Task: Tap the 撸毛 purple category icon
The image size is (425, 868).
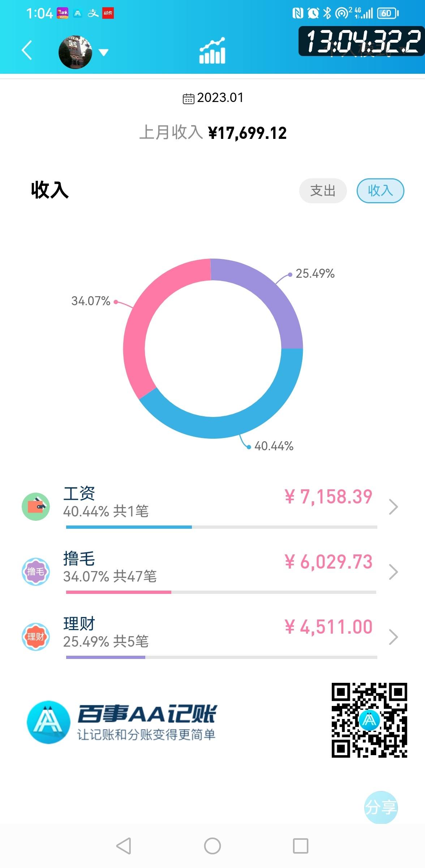Action: pyautogui.click(x=36, y=571)
